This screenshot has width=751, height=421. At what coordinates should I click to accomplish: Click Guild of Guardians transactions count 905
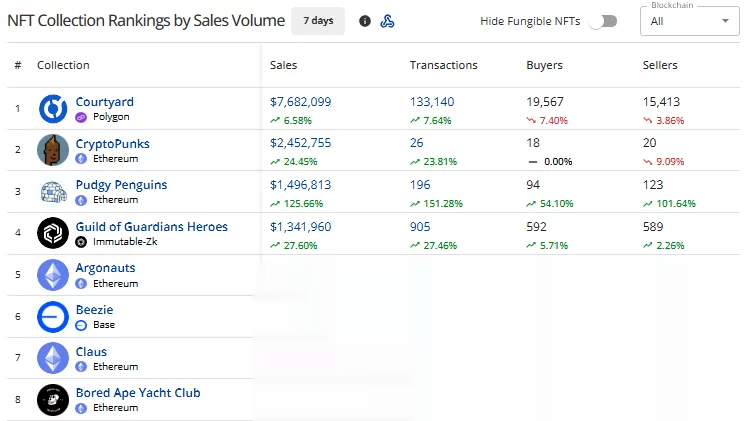pos(420,227)
